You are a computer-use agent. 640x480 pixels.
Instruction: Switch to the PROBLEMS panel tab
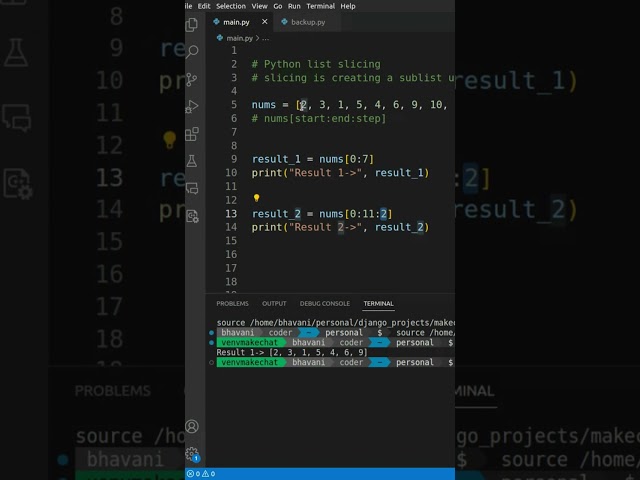(x=232, y=304)
